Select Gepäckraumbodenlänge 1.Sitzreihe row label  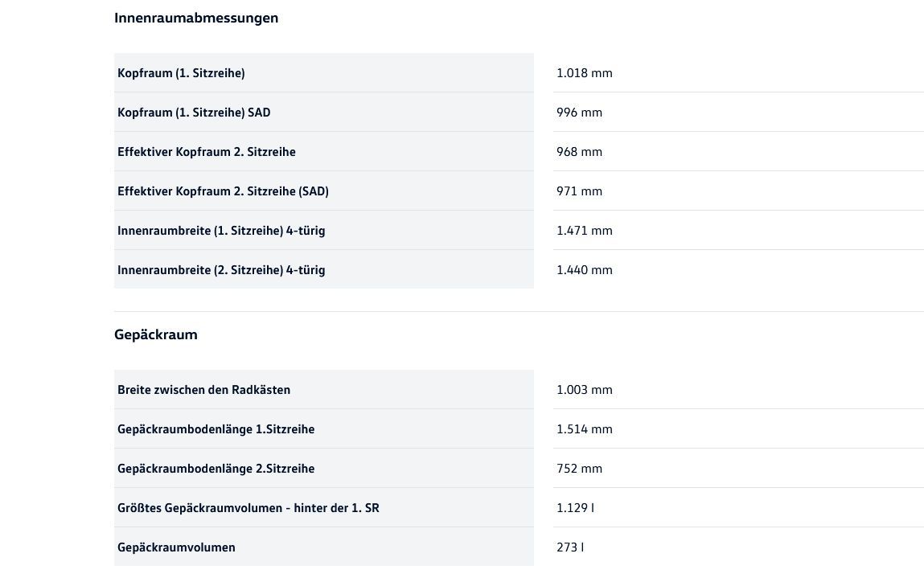coord(216,429)
